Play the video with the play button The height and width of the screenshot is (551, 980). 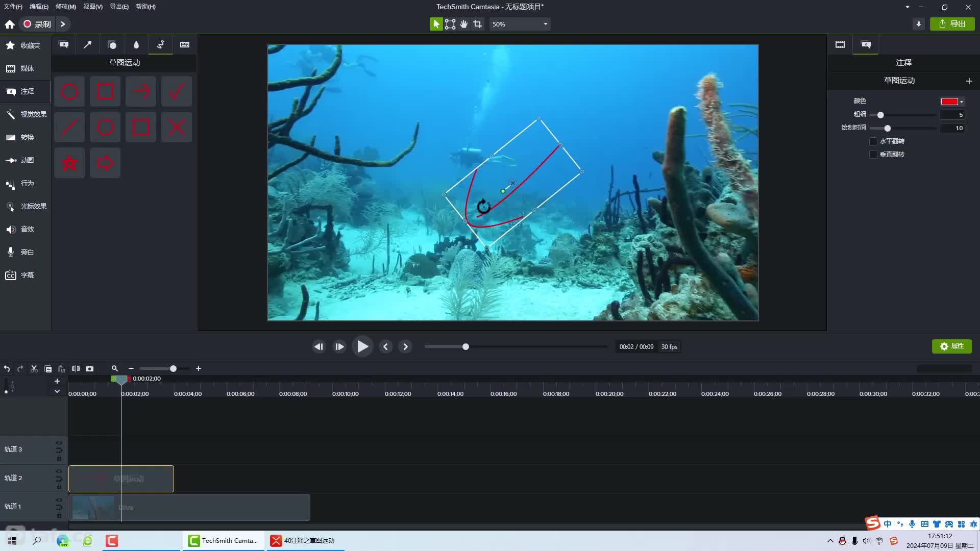point(362,346)
